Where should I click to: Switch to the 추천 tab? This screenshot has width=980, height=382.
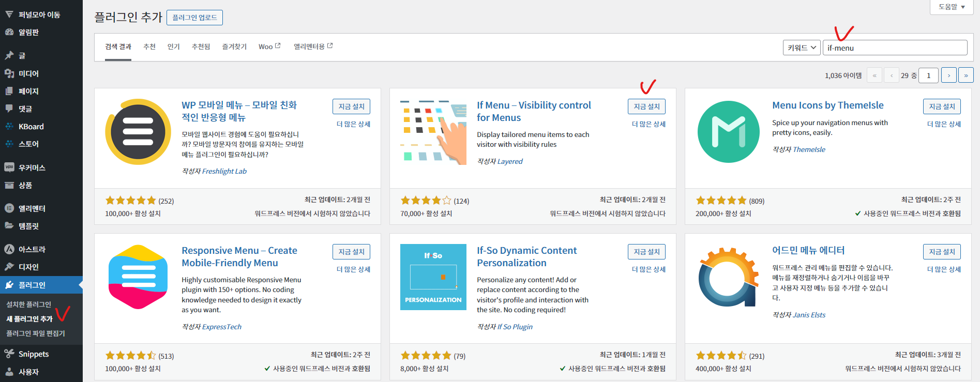click(x=149, y=47)
